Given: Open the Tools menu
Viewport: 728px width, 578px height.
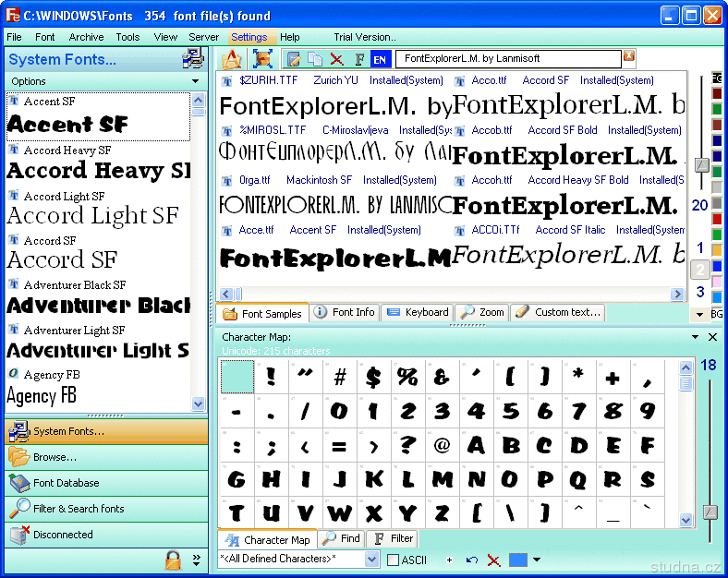Looking at the screenshot, I should (x=127, y=37).
